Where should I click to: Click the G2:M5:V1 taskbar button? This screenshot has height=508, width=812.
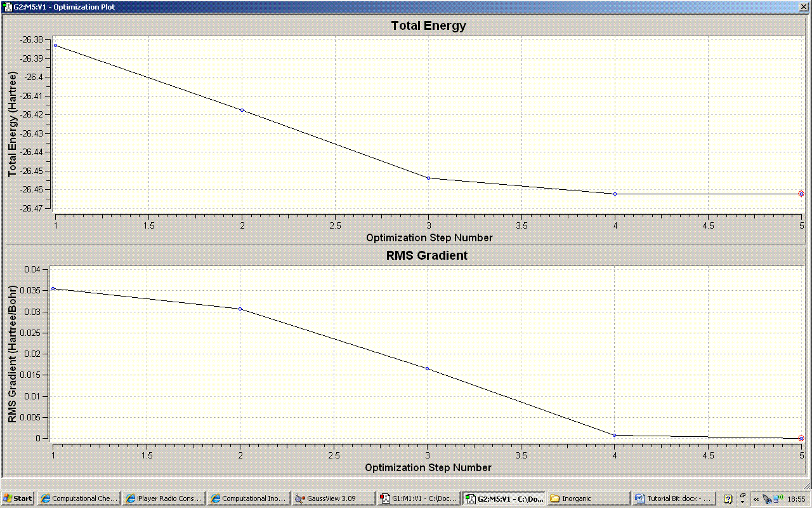click(504, 498)
